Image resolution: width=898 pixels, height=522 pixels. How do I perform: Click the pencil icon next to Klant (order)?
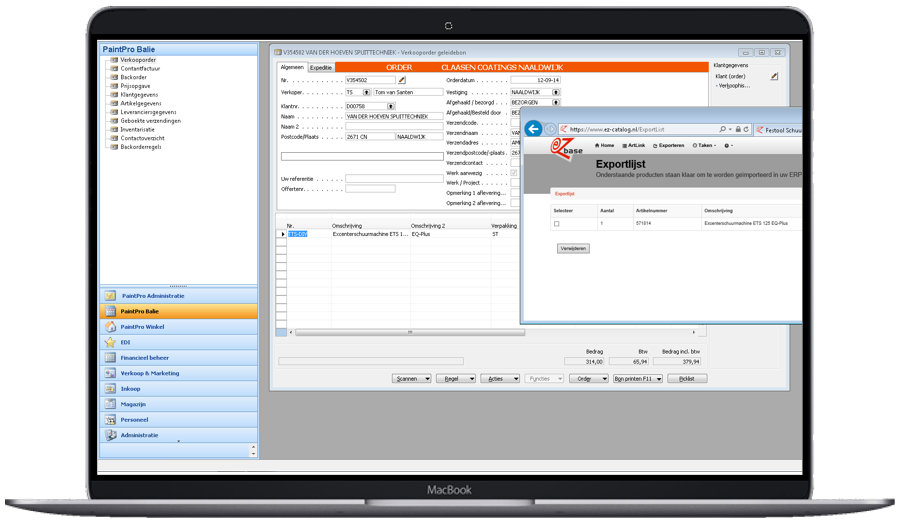point(774,76)
